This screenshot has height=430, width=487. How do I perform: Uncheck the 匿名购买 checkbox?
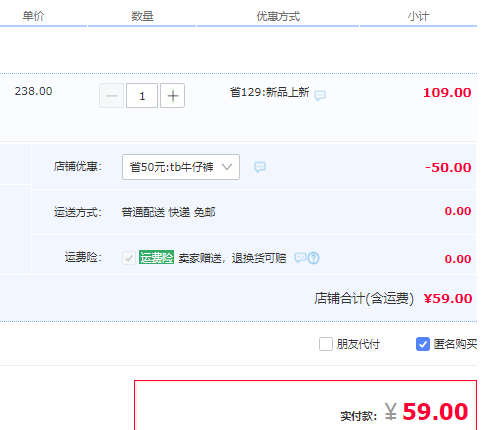423,344
